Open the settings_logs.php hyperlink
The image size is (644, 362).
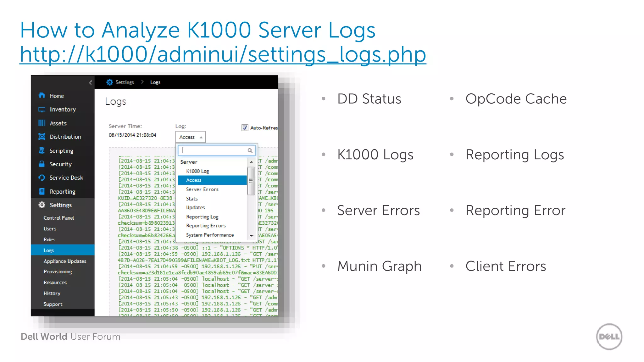[223, 54]
